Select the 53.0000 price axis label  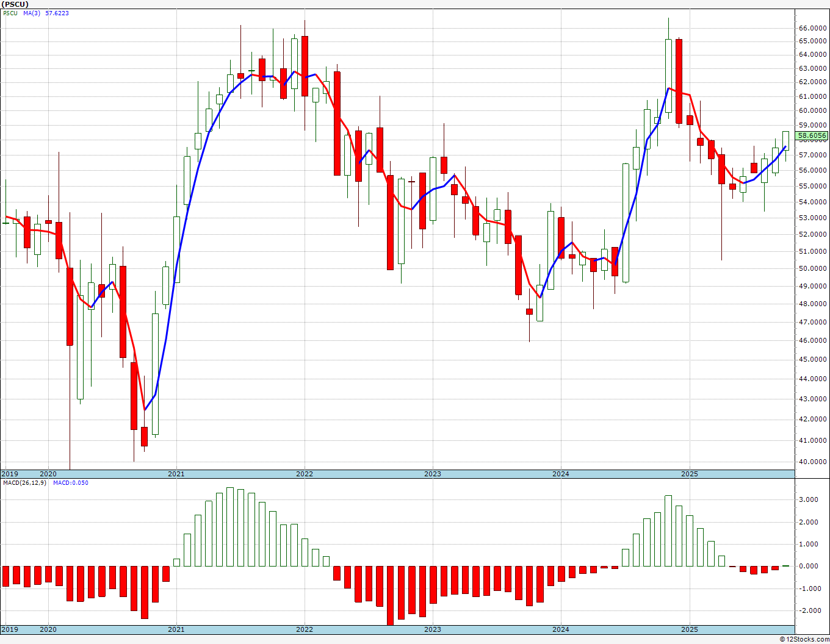tap(813, 218)
